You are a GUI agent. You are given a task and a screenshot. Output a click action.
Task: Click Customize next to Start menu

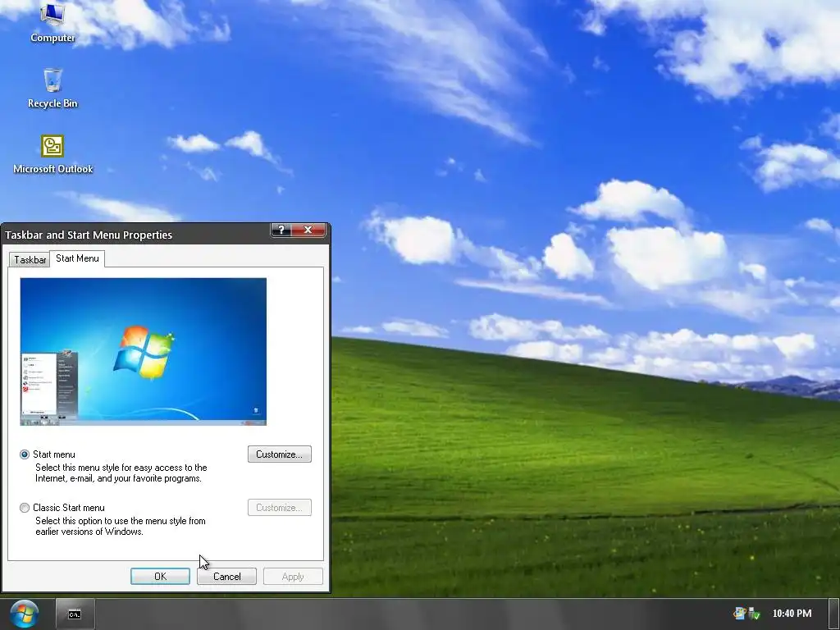coord(279,454)
